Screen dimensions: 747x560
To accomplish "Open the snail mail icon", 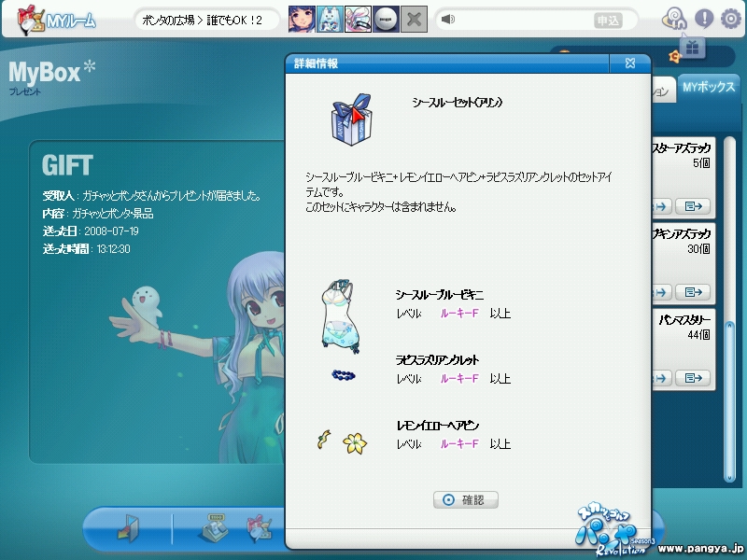I will click(674, 19).
